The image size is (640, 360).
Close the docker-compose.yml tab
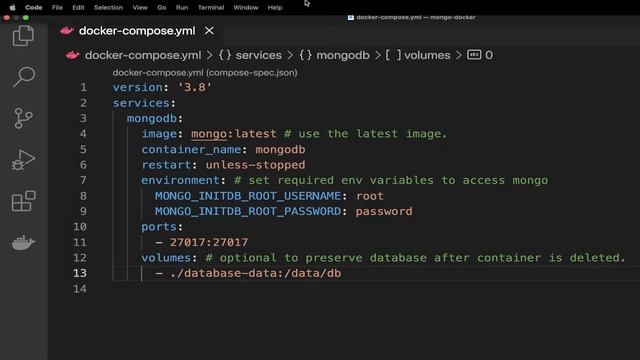[209, 31]
